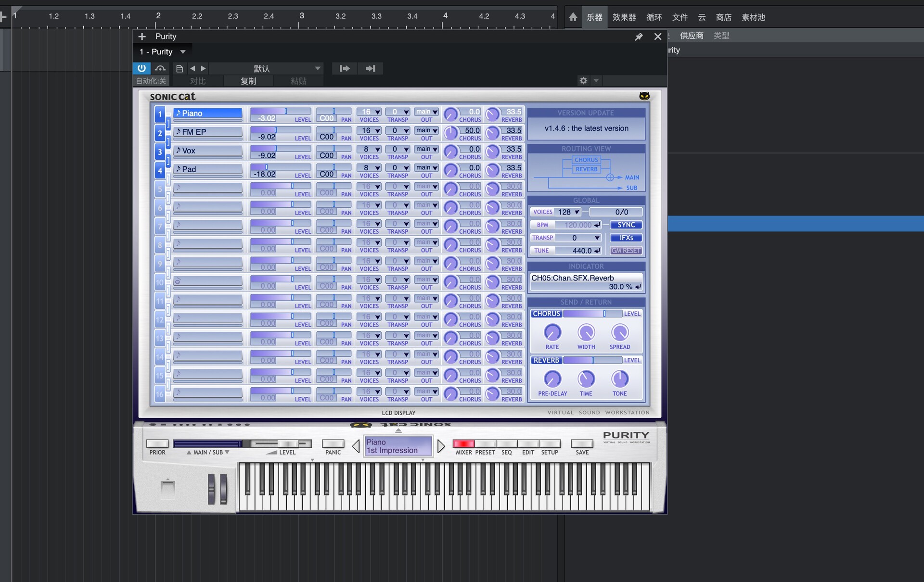Switch to the 乐器 instruments tab
The image size is (924, 582).
pos(594,17)
